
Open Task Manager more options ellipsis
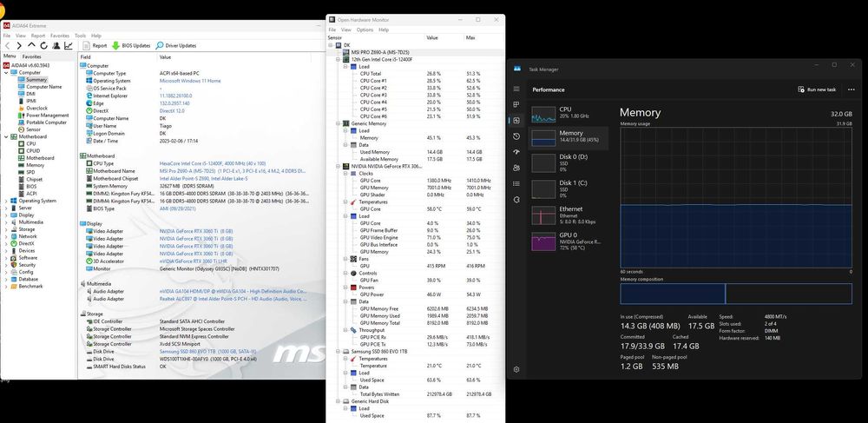(852, 89)
